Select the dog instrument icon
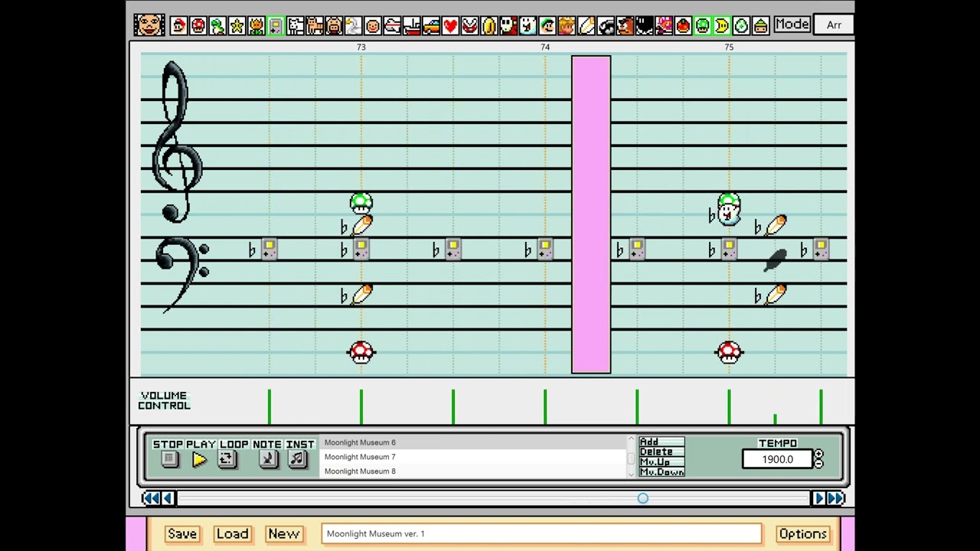The height and width of the screenshot is (551, 980). [x=295, y=26]
